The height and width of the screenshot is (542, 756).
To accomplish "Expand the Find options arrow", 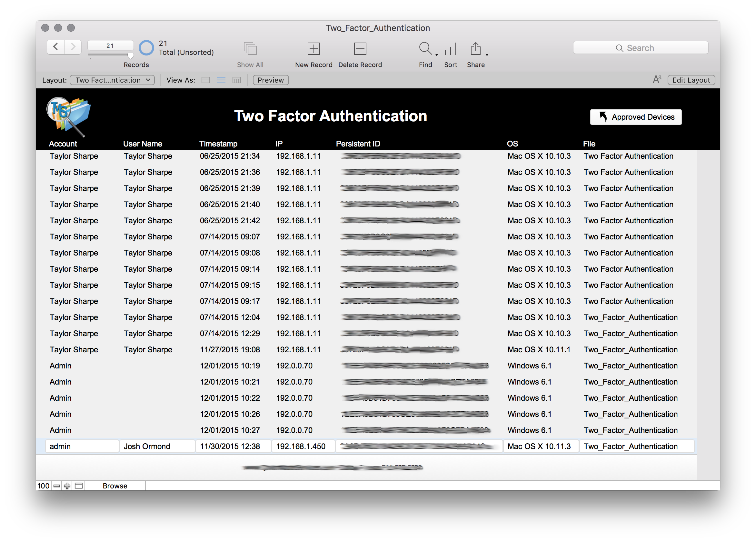I will tap(436, 55).
